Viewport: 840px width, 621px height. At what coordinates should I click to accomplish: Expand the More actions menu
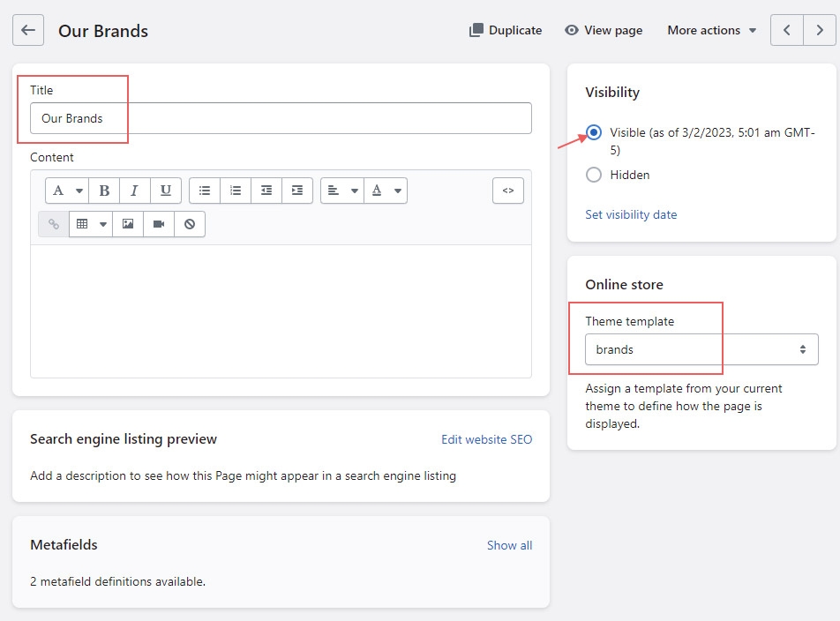point(711,30)
